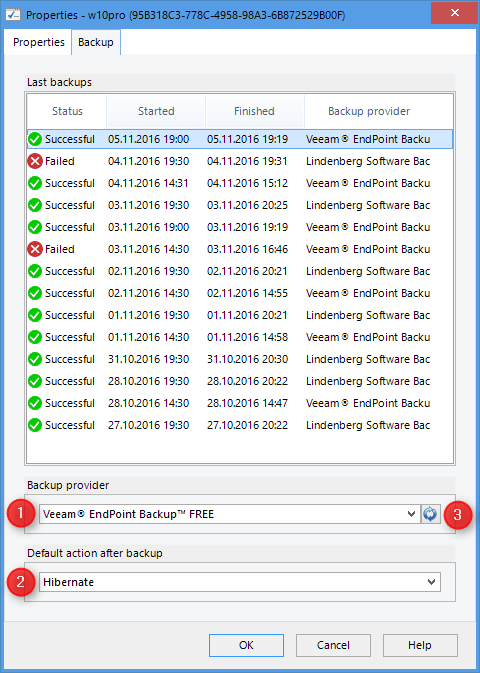Click the started time 04.11.2016 14:31
480x673 pixels.
tap(149, 183)
